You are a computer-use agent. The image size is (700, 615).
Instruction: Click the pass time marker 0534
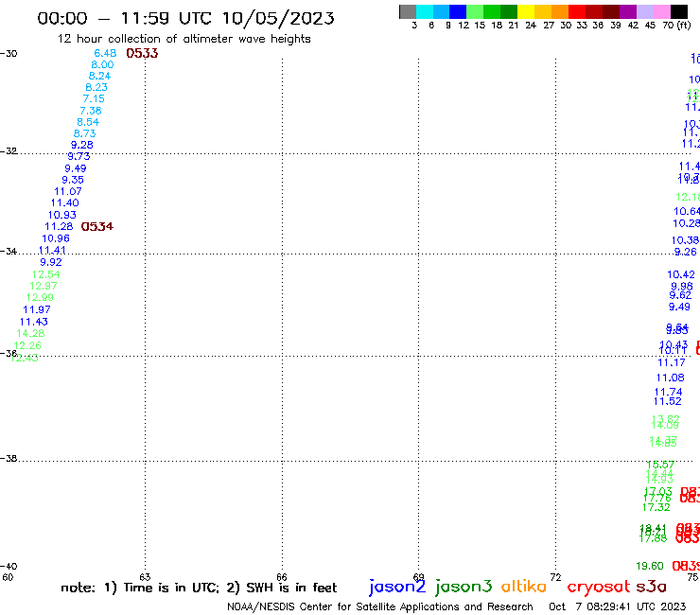[96, 226]
